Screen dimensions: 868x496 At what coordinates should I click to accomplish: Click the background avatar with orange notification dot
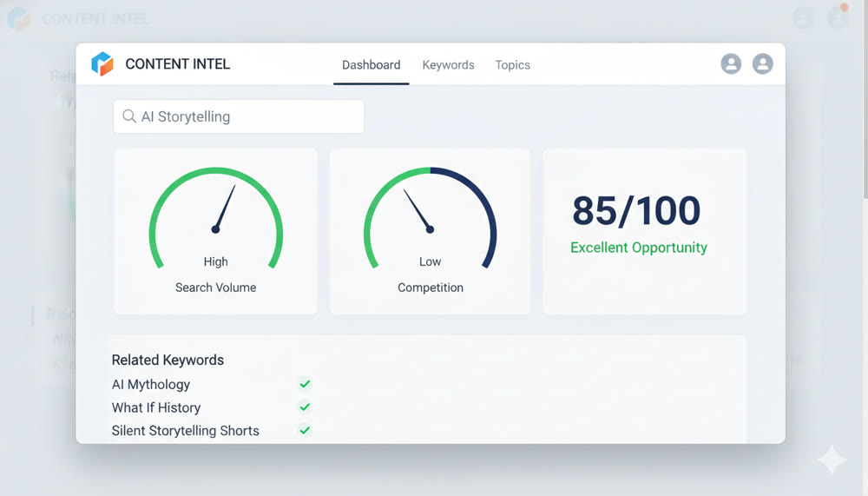point(838,17)
